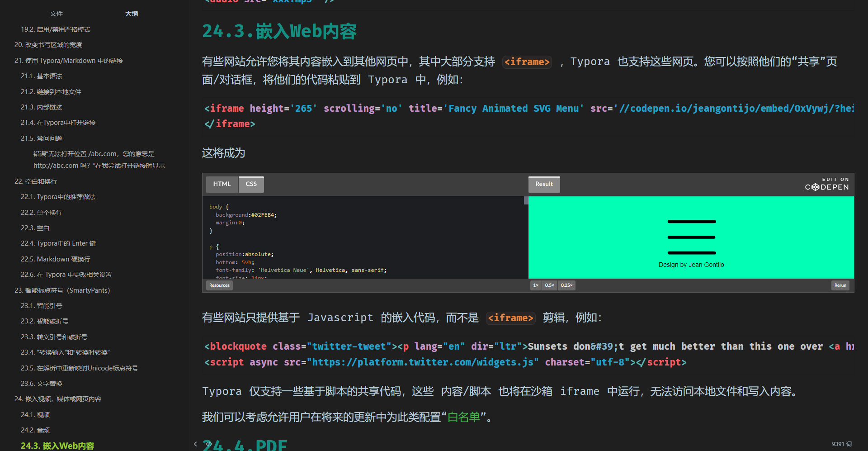The height and width of the screenshot is (451, 868).
Task: Jump to outline item 22.1. Typora中的推荐做法
Action: click(58, 197)
